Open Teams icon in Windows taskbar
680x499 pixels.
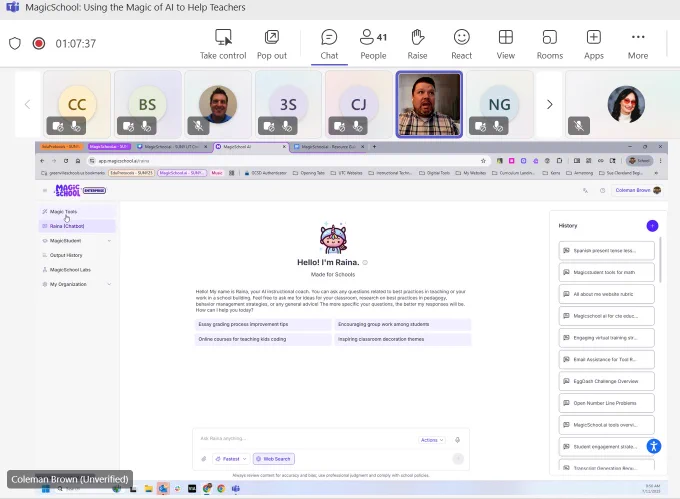(x=235, y=489)
